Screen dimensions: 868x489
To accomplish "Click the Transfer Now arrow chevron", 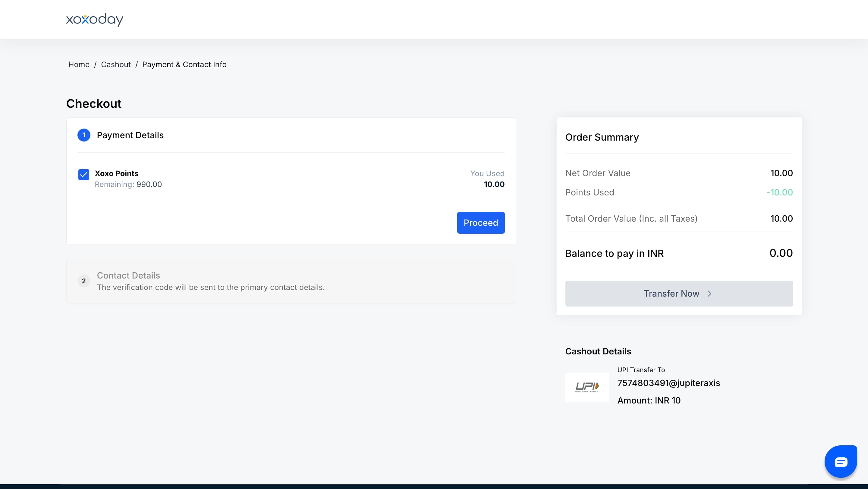I will click(709, 294).
